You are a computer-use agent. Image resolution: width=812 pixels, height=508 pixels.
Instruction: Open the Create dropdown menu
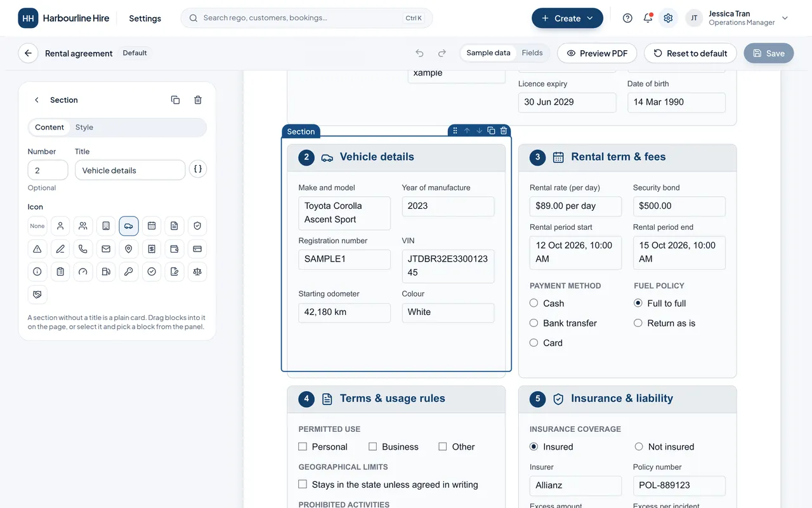(x=567, y=18)
